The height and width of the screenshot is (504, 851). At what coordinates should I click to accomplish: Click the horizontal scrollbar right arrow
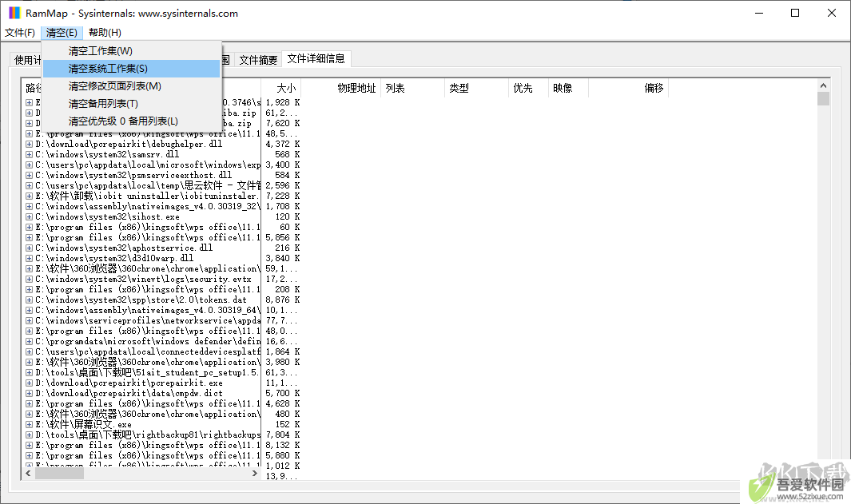pos(255,474)
